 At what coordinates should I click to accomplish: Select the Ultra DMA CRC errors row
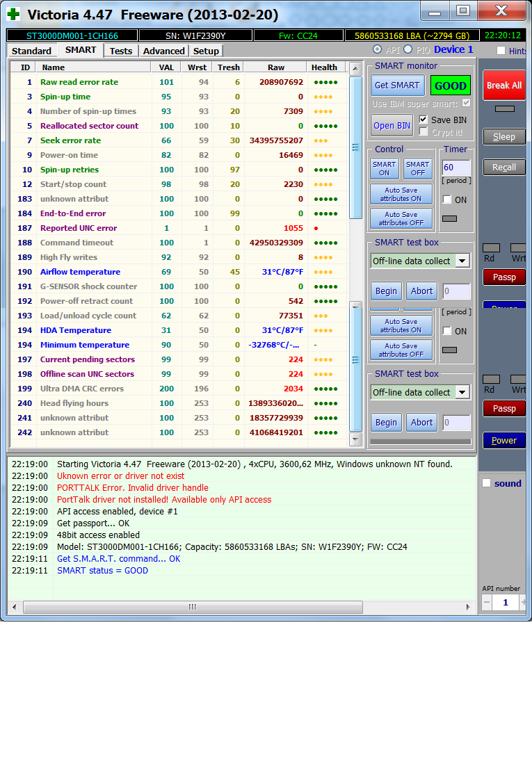(x=179, y=389)
